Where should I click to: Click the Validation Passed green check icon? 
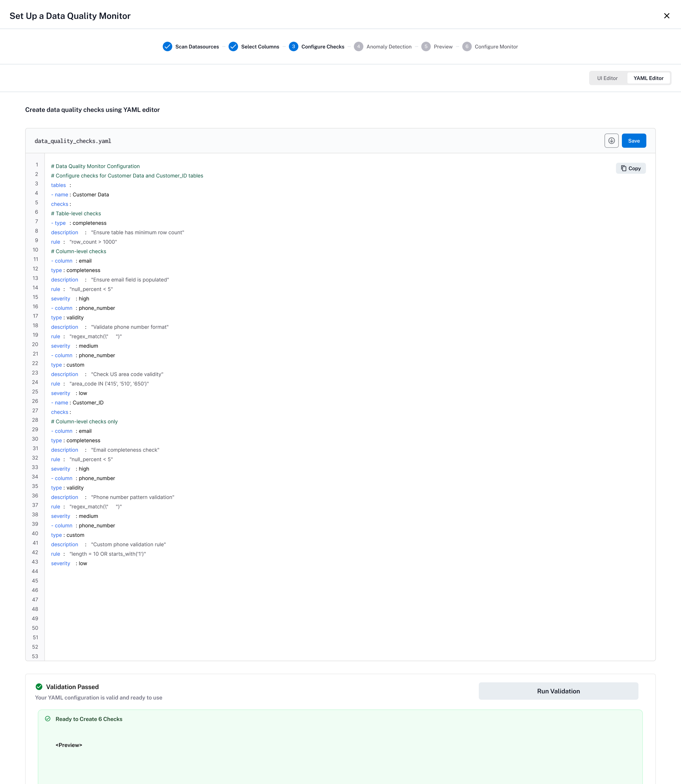(x=39, y=687)
